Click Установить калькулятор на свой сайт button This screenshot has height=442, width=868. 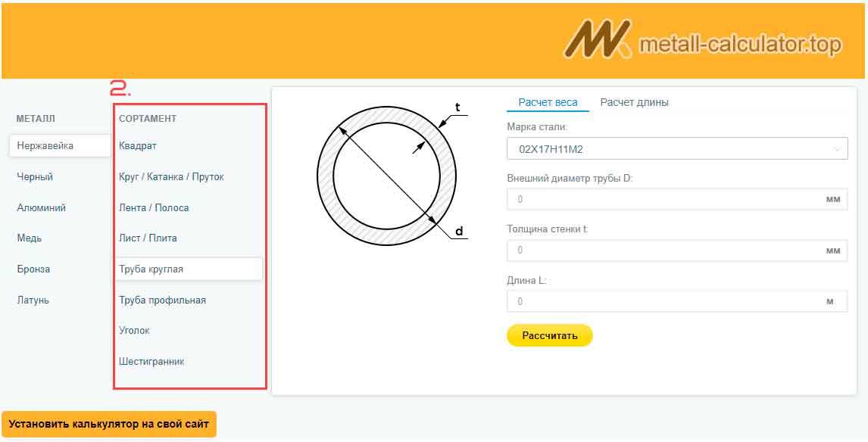[x=109, y=424]
